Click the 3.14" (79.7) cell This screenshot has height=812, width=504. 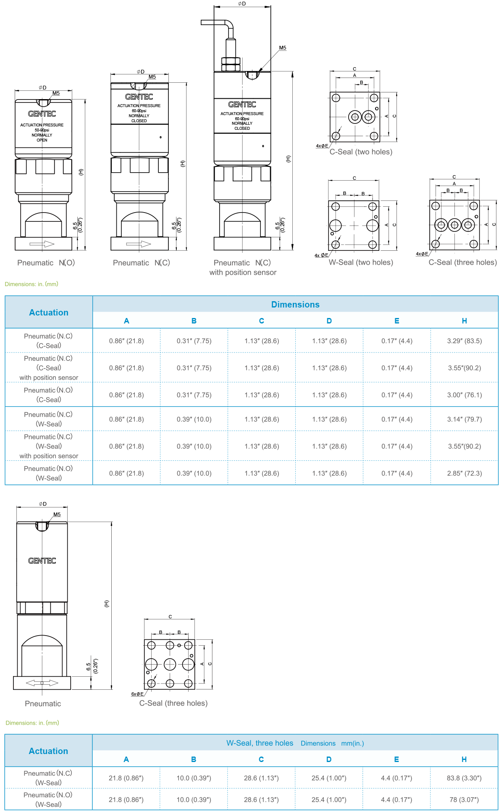[x=464, y=420]
